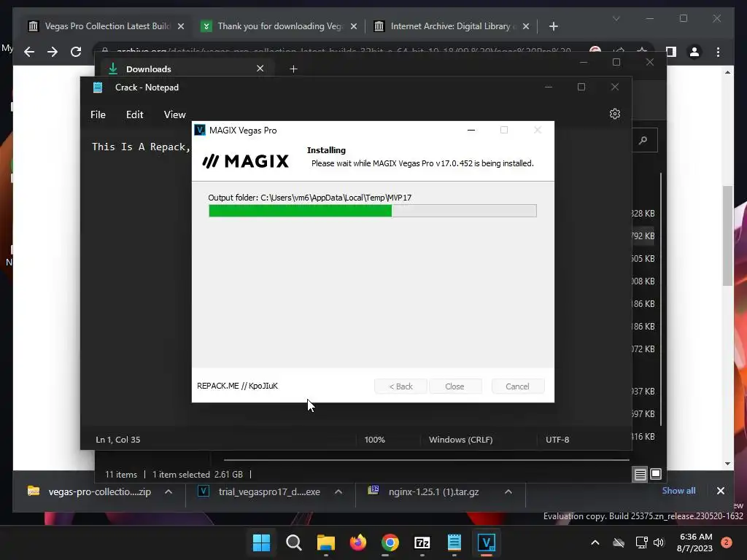The width and height of the screenshot is (747, 560).
Task: Switch File Explorer to large icons view
Action: (656, 474)
